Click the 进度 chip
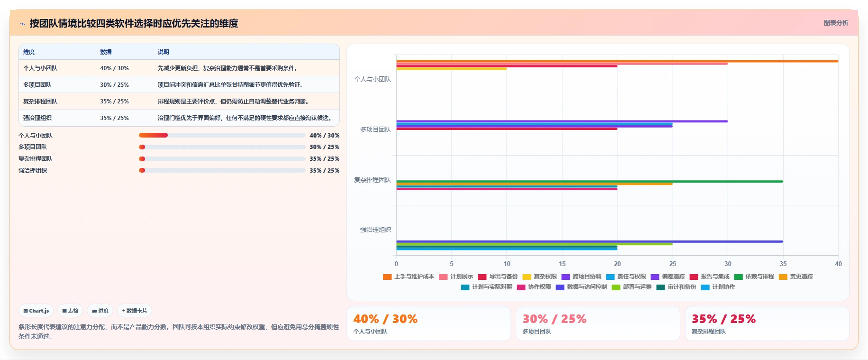This screenshot has width=868, height=360. click(100, 311)
